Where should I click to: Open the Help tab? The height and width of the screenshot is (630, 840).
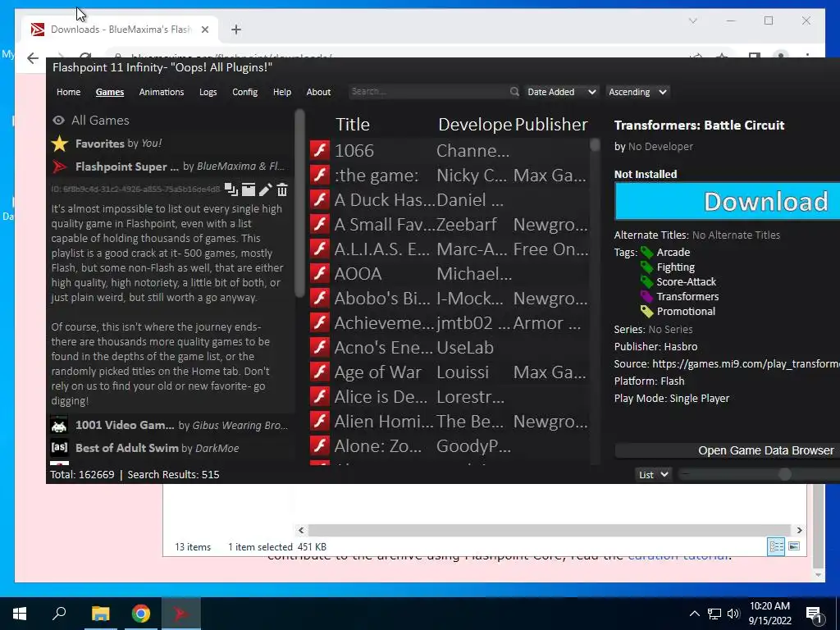tap(282, 92)
